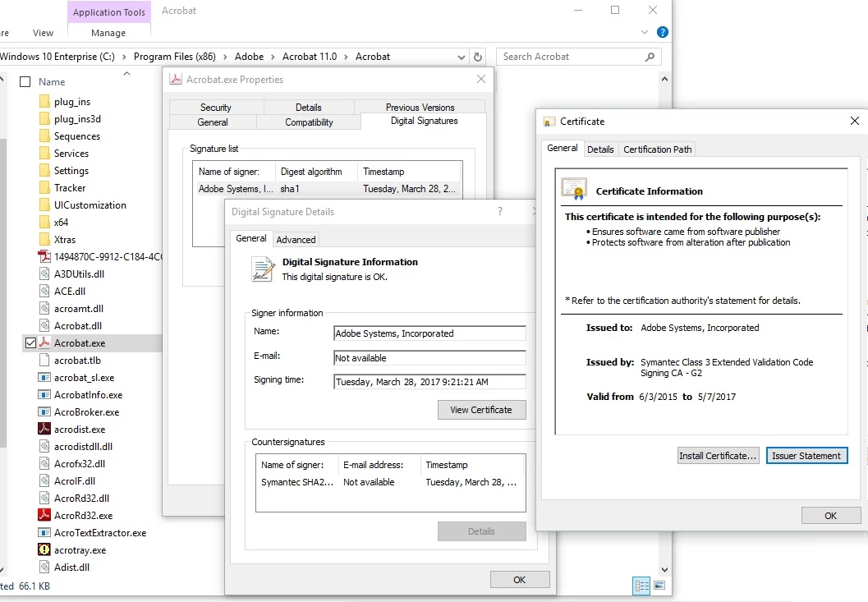Click the Tracker folder icon

click(44, 188)
